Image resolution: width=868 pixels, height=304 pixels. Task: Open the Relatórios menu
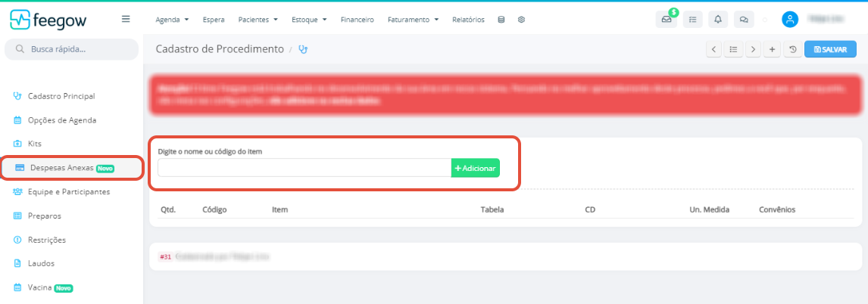coord(468,20)
